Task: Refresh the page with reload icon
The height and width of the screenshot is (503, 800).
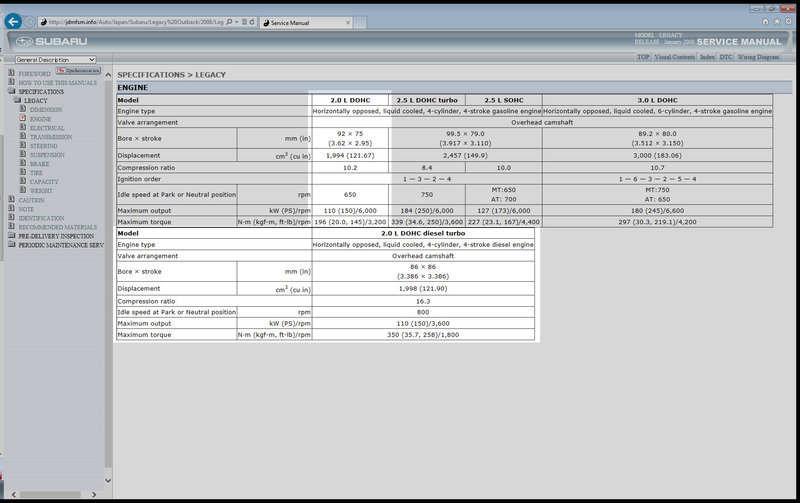Action: pos(252,22)
